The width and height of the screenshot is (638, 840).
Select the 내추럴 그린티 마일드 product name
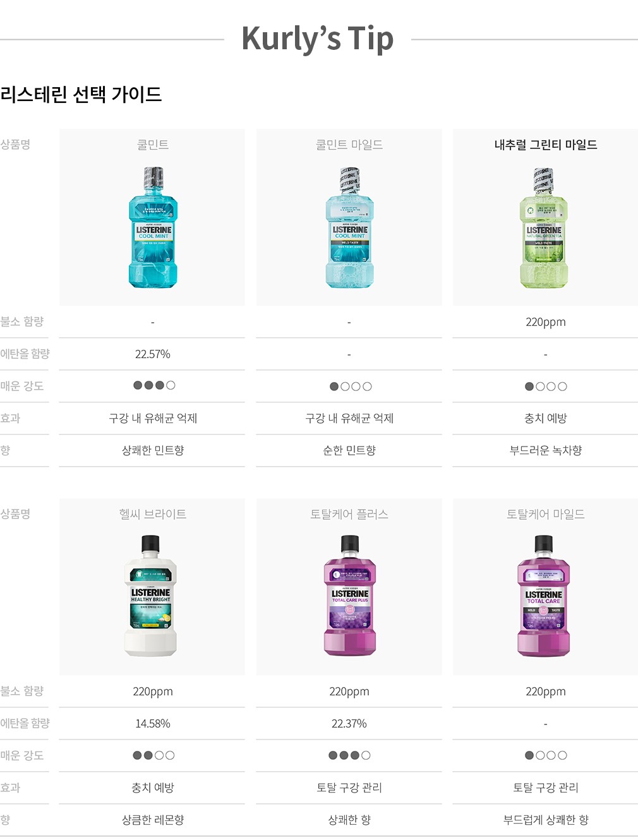546,145
